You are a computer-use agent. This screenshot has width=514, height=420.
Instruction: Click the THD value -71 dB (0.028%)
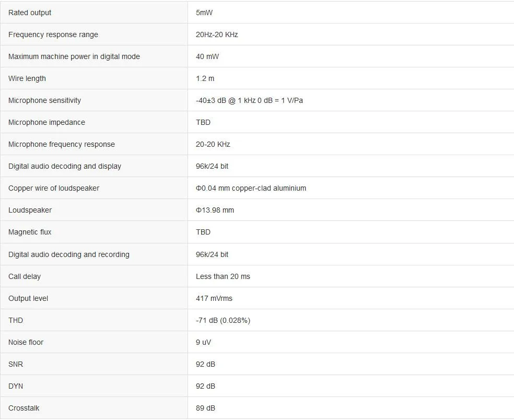223,321
